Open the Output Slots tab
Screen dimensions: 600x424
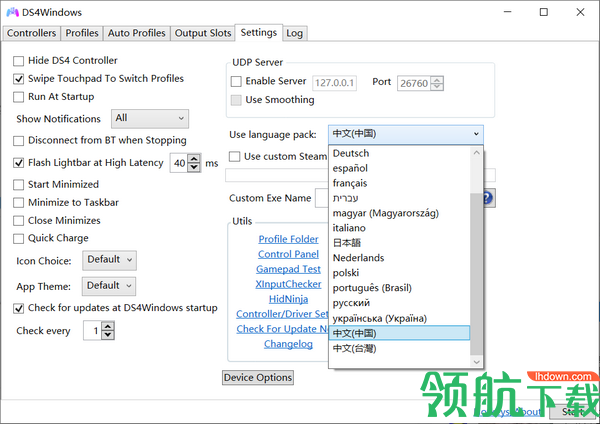tap(203, 33)
